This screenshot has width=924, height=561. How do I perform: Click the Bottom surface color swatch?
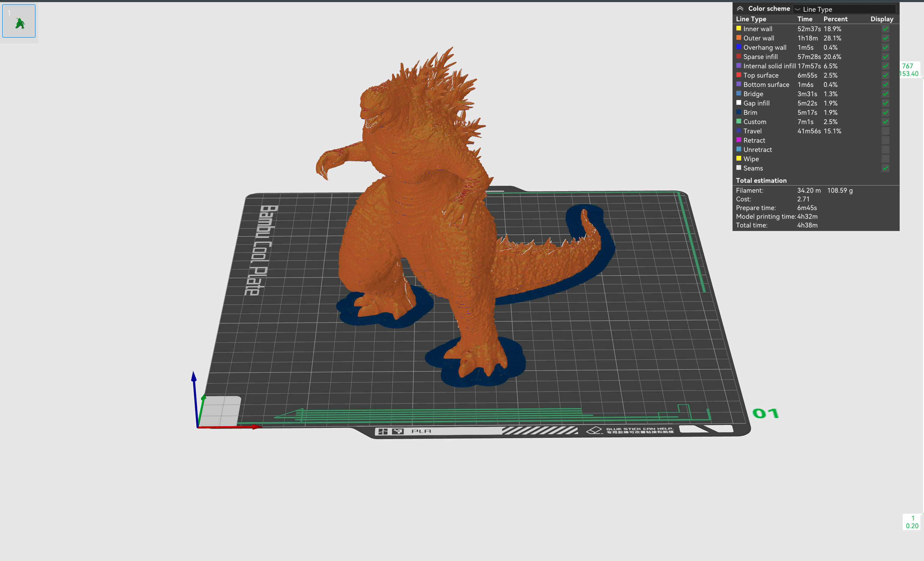click(738, 84)
